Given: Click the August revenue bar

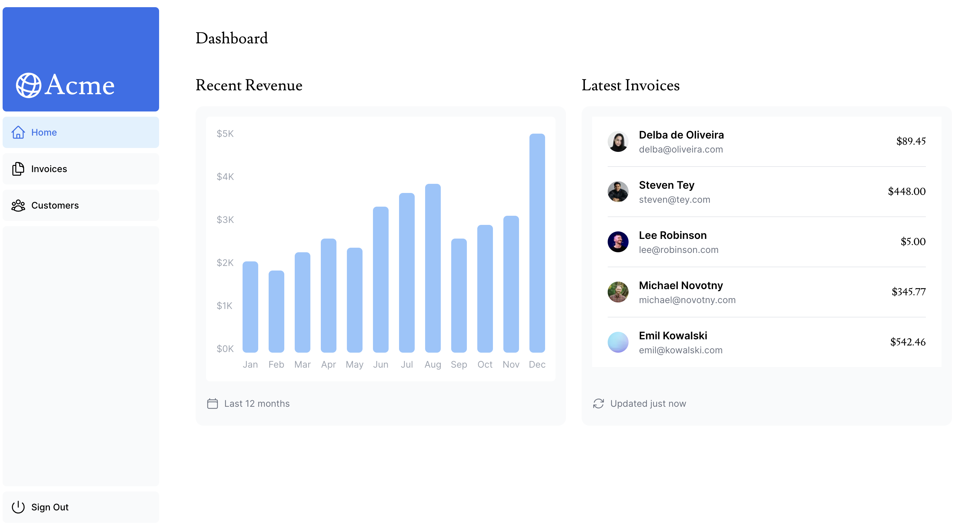Looking at the screenshot, I should click(433, 268).
